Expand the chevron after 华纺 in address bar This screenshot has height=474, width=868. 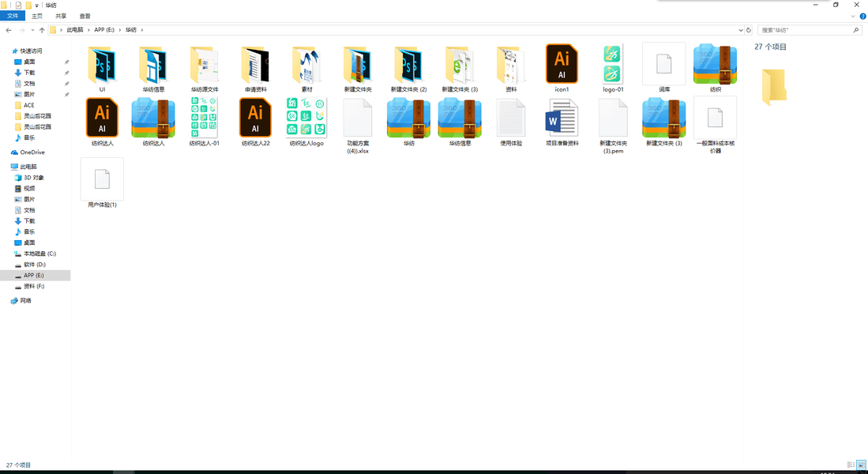pos(142,30)
